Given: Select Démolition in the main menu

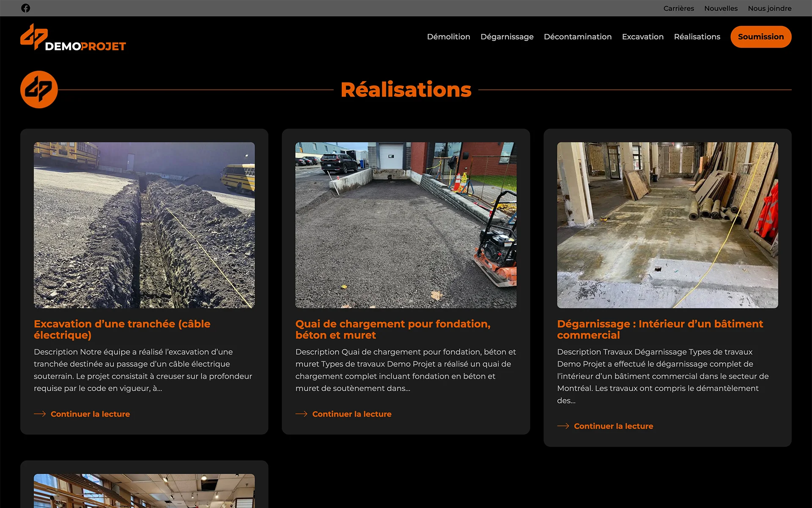Looking at the screenshot, I should point(448,37).
